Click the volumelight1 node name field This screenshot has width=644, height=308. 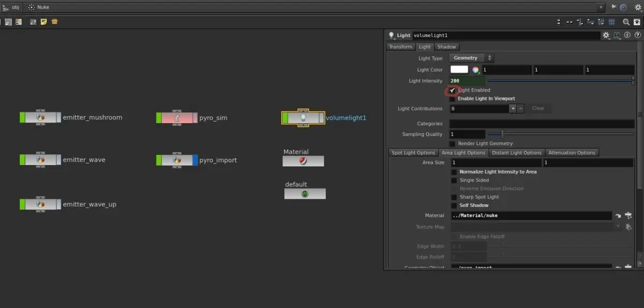[506, 35]
